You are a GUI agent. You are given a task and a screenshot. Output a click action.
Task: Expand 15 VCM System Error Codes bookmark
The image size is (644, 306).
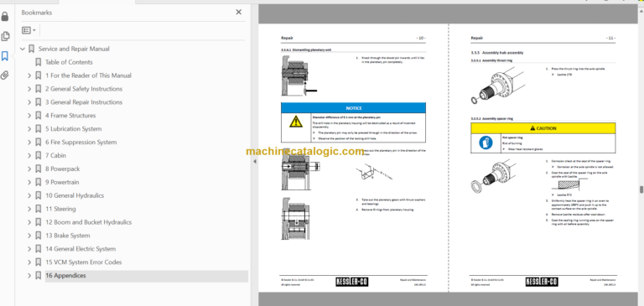[x=29, y=262]
